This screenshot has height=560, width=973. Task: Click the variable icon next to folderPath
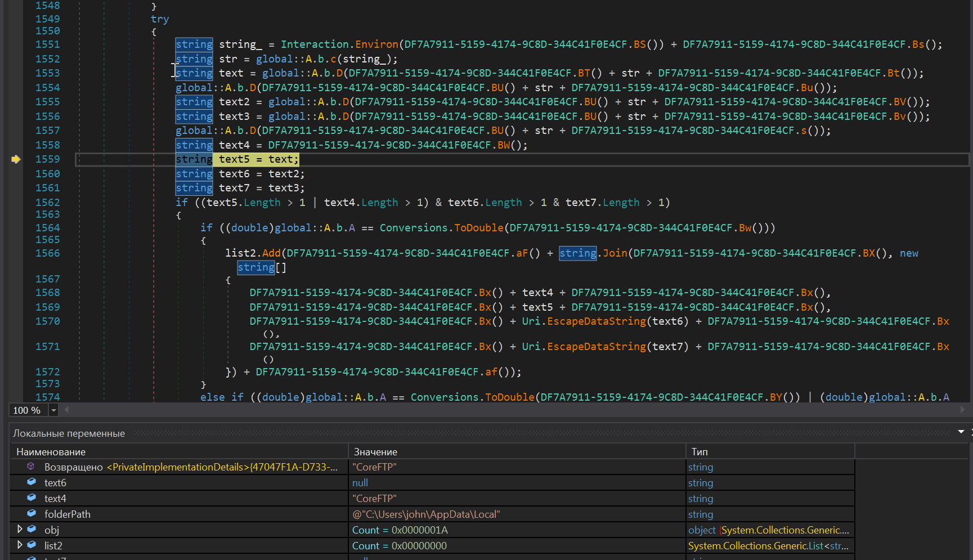tap(32, 514)
